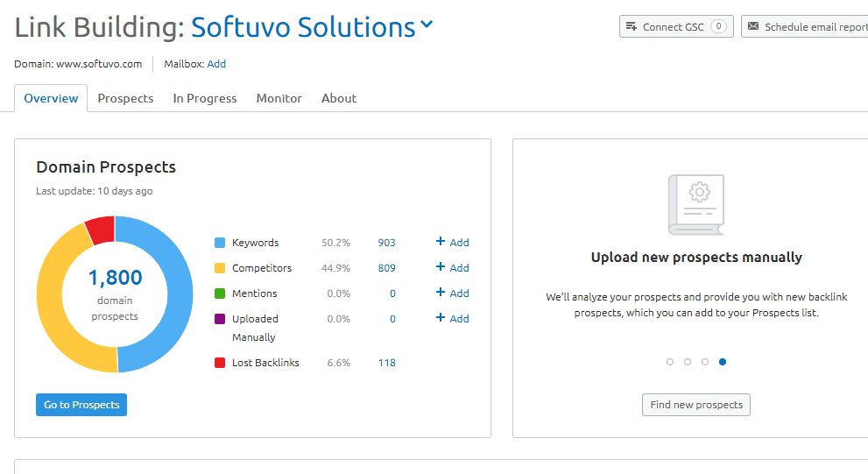Click the plus icon in Competitors row
The height and width of the screenshot is (474, 868).
(440, 266)
